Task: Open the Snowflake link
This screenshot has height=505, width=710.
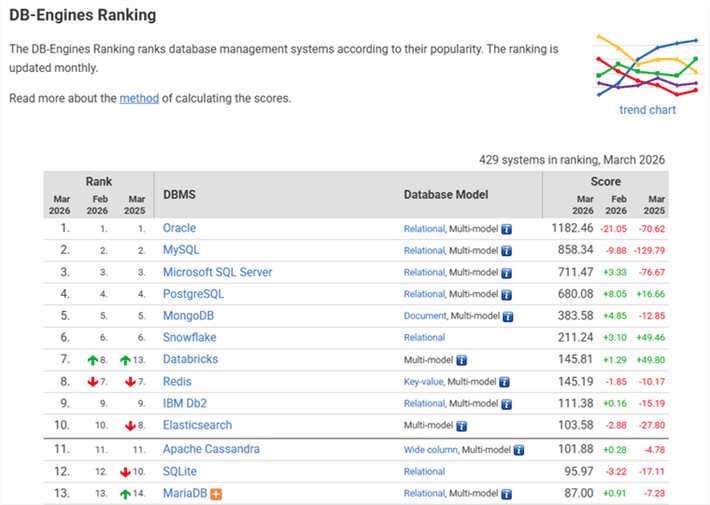Action: tap(190, 337)
